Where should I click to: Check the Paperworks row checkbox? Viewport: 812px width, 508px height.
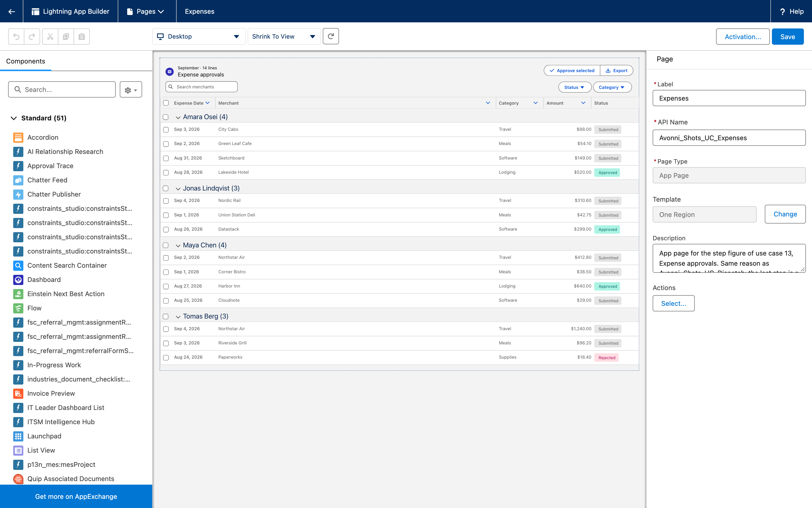166,357
